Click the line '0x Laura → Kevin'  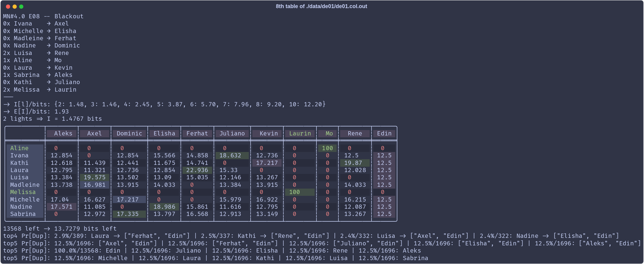click(38, 68)
